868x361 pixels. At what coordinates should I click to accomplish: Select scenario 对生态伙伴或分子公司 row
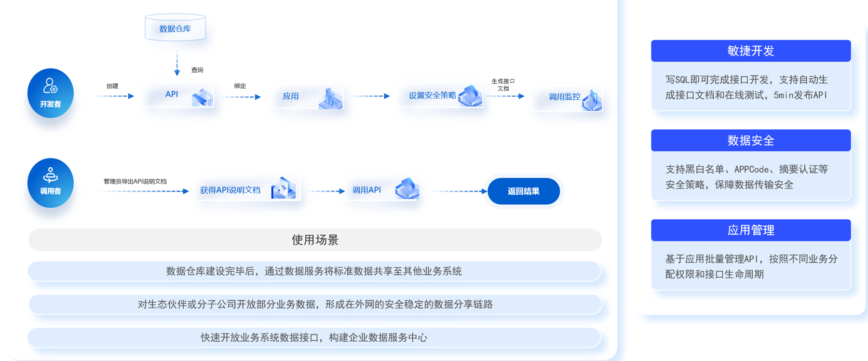(315, 304)
